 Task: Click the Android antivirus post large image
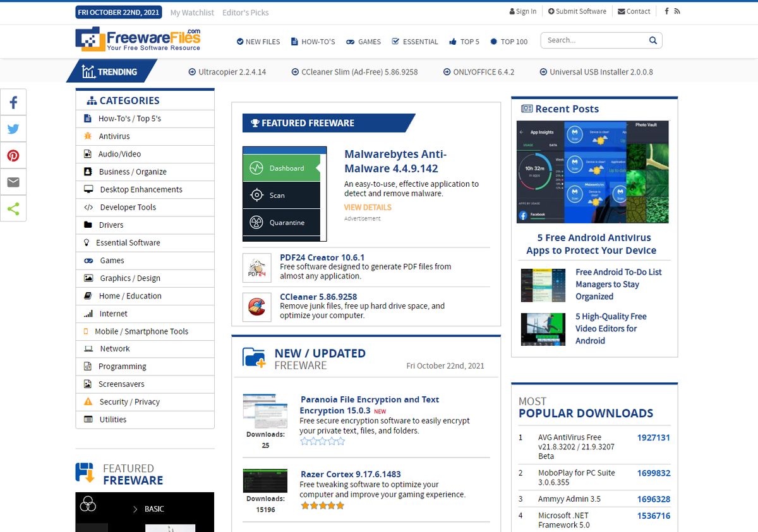pyautogui.click(x=593, y=172)
